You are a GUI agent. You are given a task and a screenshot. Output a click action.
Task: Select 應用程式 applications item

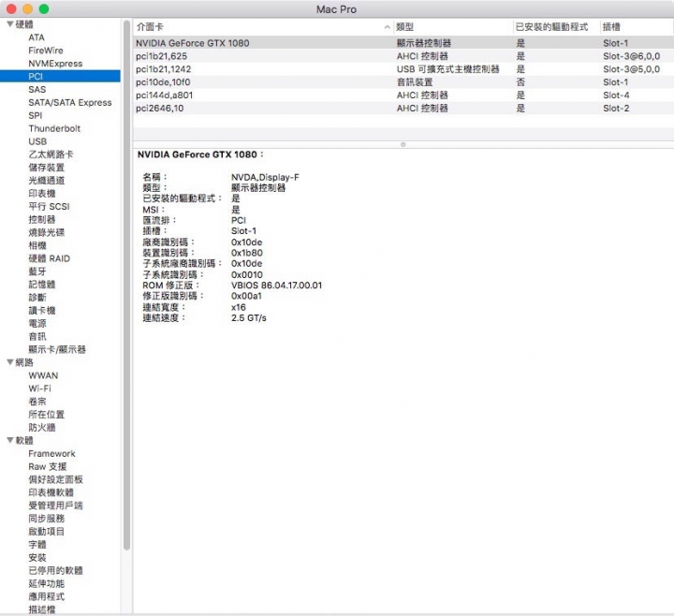pyautogui.click(x=47, y=596)
